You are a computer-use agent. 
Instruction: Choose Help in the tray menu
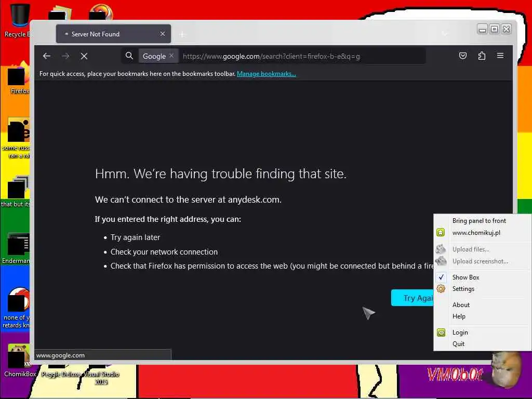(x=459, y=316)
